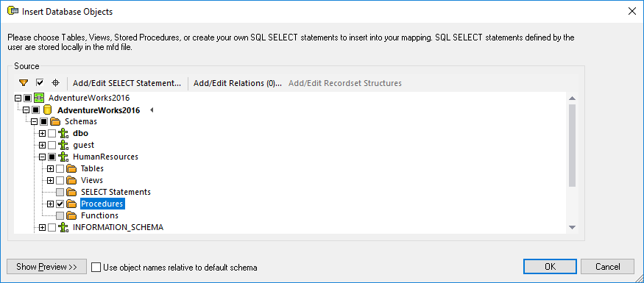The width and height of the screenshot is (644, 283).
Task: Click the object locator crosshair icon
Action: pyautogui.click(x=55, y=83)
